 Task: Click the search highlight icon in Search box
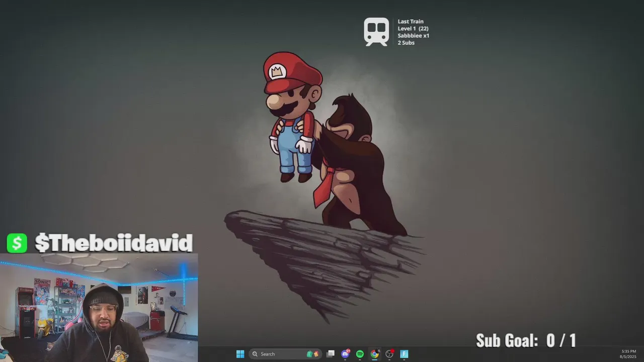(x=313, y=354)
